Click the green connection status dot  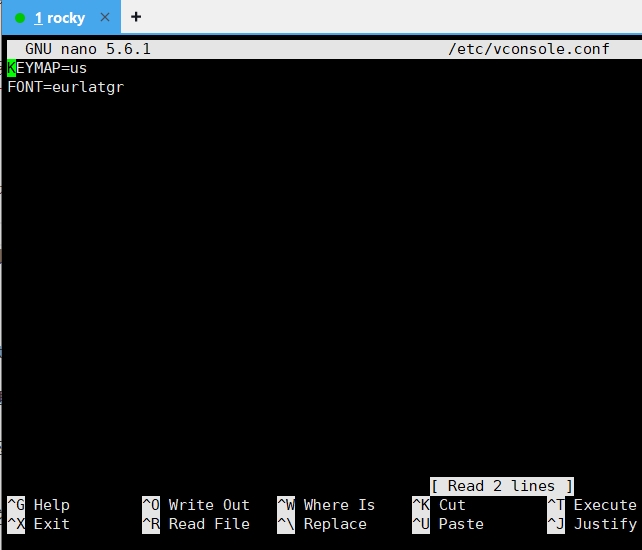tap(20, 18)
